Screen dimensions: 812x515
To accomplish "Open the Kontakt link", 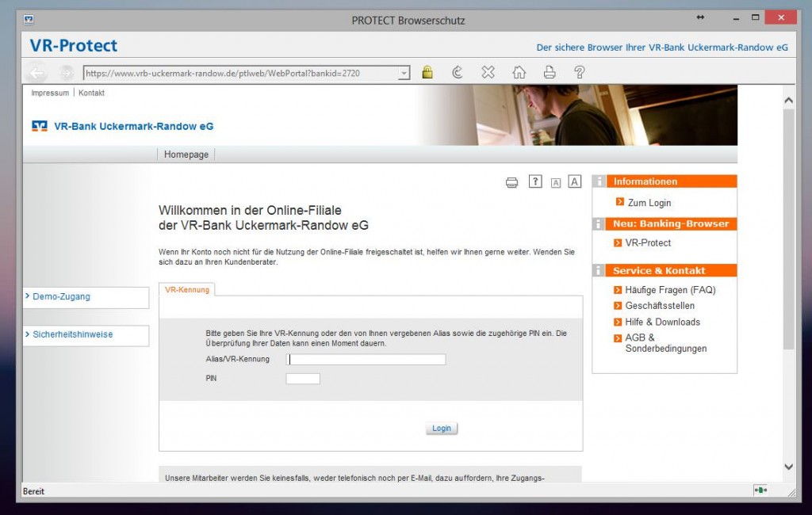I will [92, 93].
